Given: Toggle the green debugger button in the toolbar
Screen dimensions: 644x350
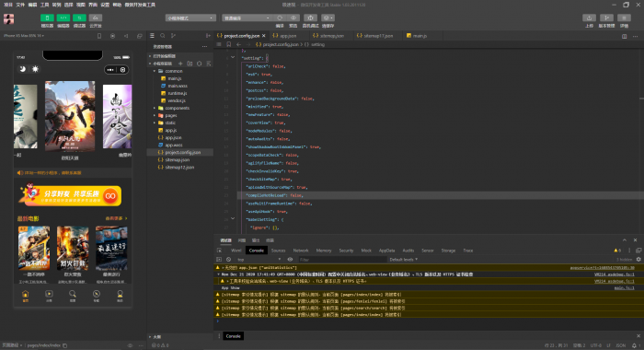Looking at the screenshot, I should click(79, 17).
